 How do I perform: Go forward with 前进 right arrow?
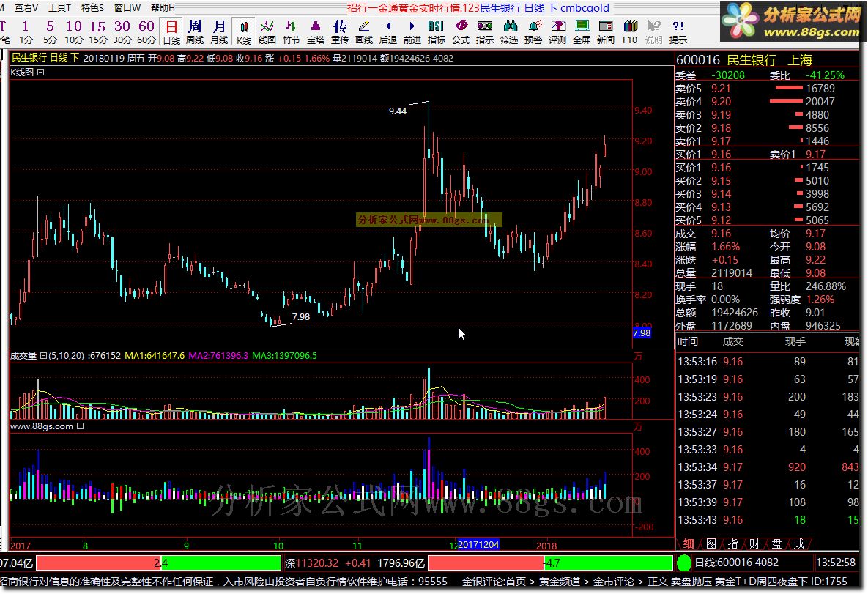click(x=412, y=32)
